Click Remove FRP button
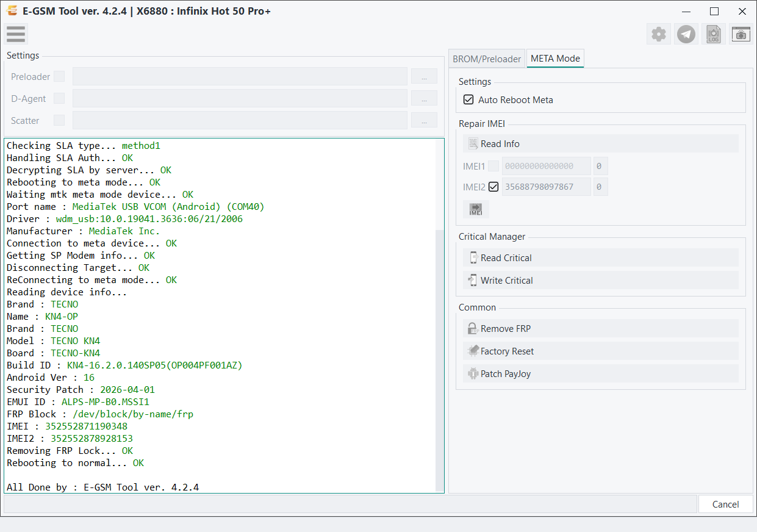 601,329
